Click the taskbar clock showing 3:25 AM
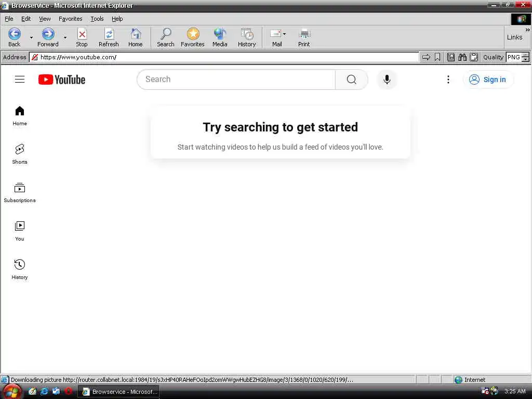Screen dimensions: 532x399 tap(515, 391)
